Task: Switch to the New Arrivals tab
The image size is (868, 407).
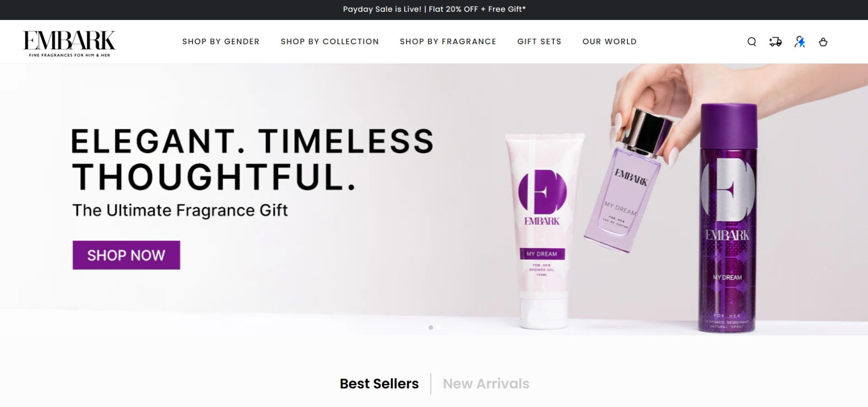Action: pos(486,383)
